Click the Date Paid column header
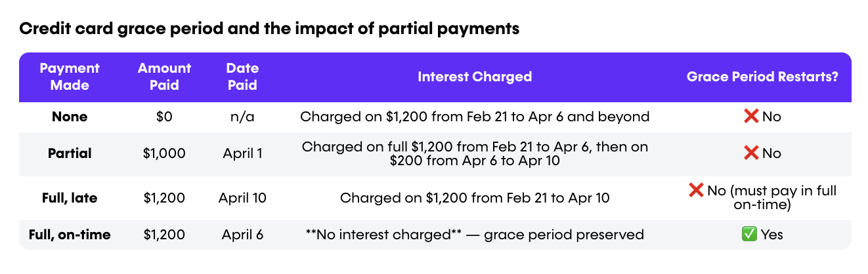This screenshot has width=868, height=274. pos(242,77)
